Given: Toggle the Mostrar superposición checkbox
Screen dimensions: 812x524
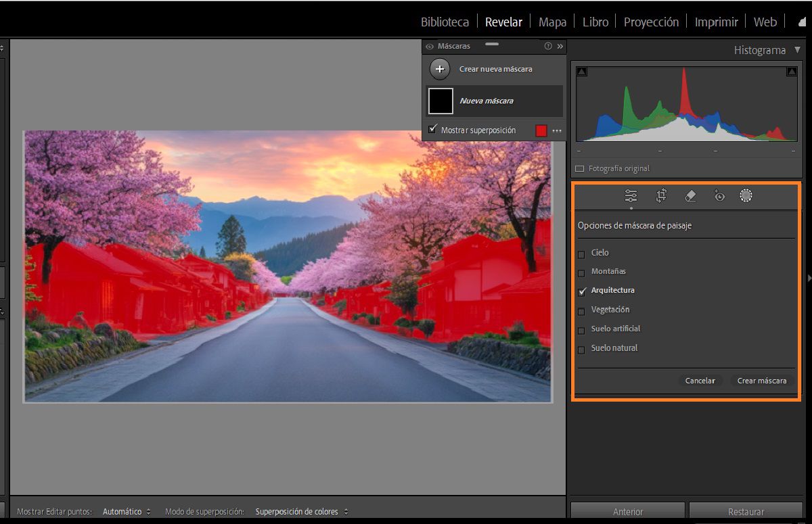Looking at the screenshot, I should tap(433, 130).
